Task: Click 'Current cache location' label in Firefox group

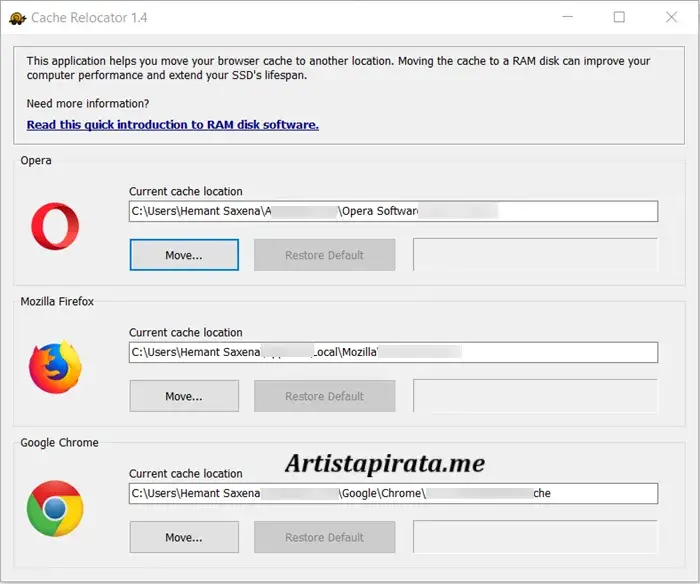Action: (x=186, y=332)
